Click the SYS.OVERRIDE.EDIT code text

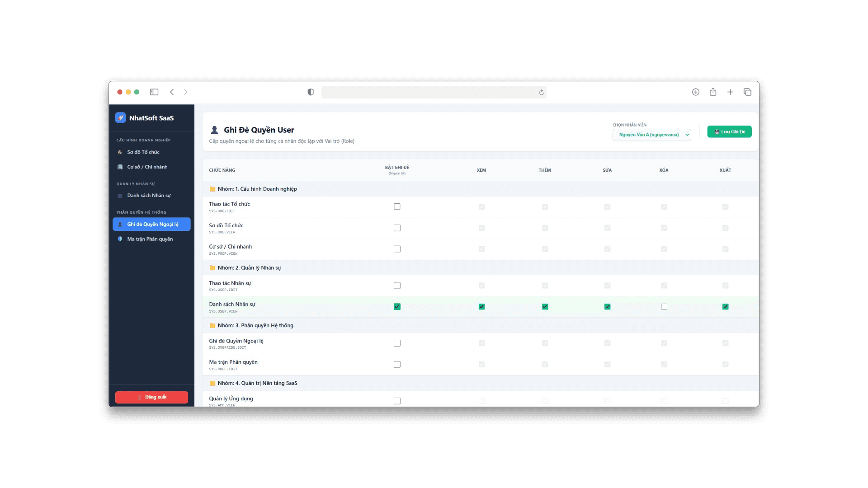point(227,348)
